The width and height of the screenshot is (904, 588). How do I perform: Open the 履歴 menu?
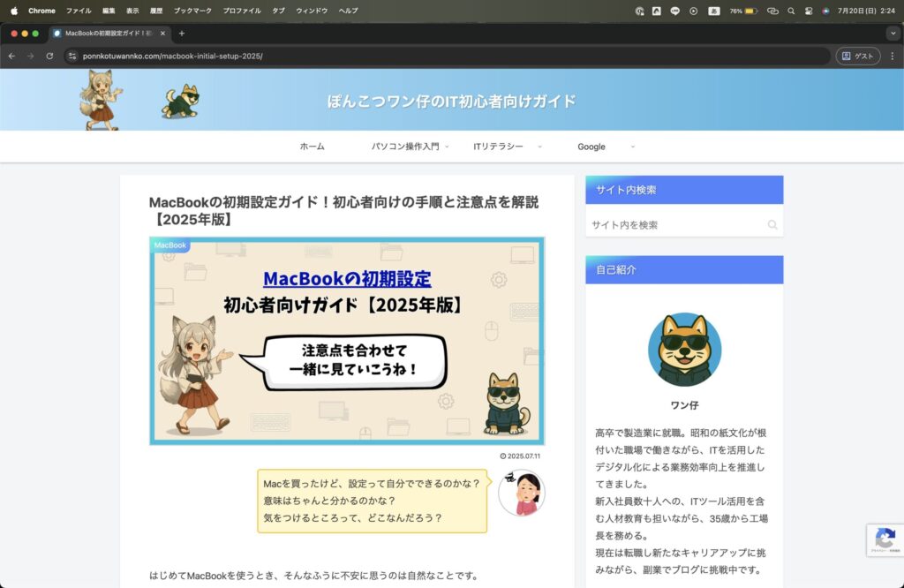coord(156,11)
